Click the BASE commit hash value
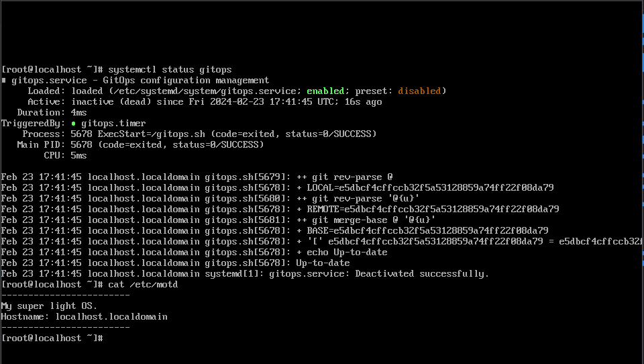 point(441,230)
